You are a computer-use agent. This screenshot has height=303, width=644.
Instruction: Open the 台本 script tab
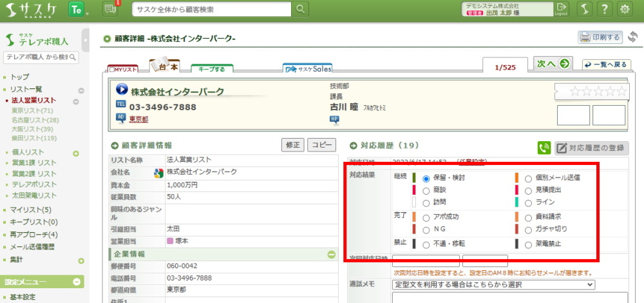point(165,66)
